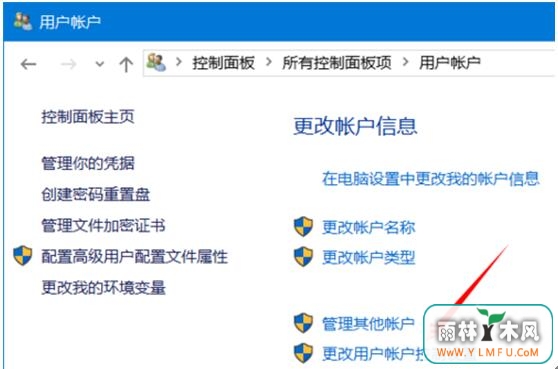Select 所有控制面板项 breadcrumb item
The width and height of the screenshot is (558, 369).
point(337,63)
